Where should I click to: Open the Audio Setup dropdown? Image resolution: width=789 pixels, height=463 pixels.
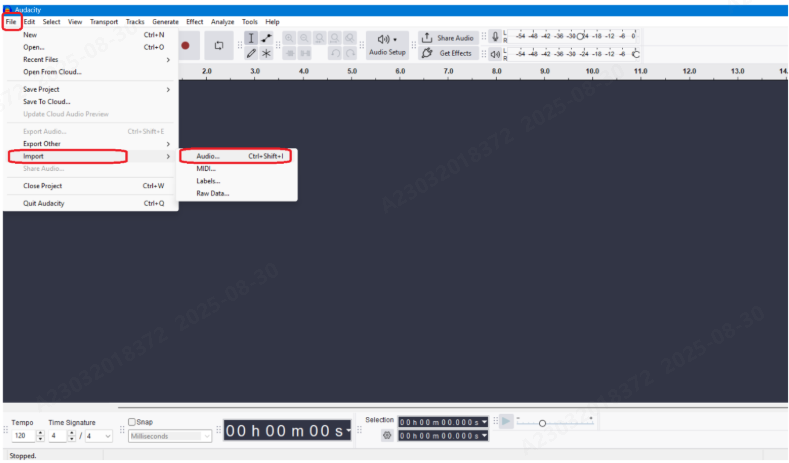point(387,45)
